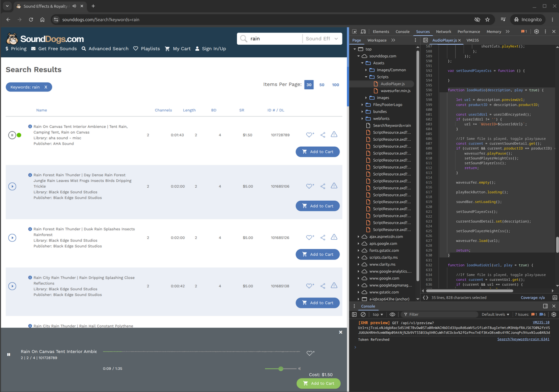Show info for Rain On Canvas Tent
The width and height of the screenshot is (559, 392).
coord(30,127)
